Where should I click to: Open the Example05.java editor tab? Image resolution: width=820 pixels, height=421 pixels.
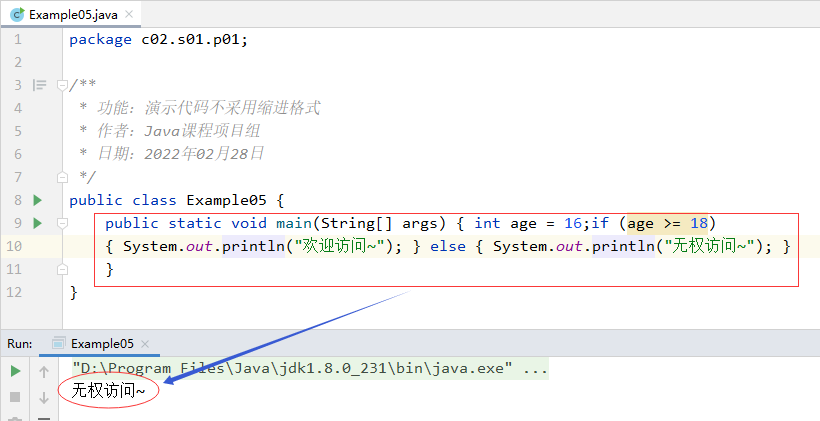[x=71, y=14]
